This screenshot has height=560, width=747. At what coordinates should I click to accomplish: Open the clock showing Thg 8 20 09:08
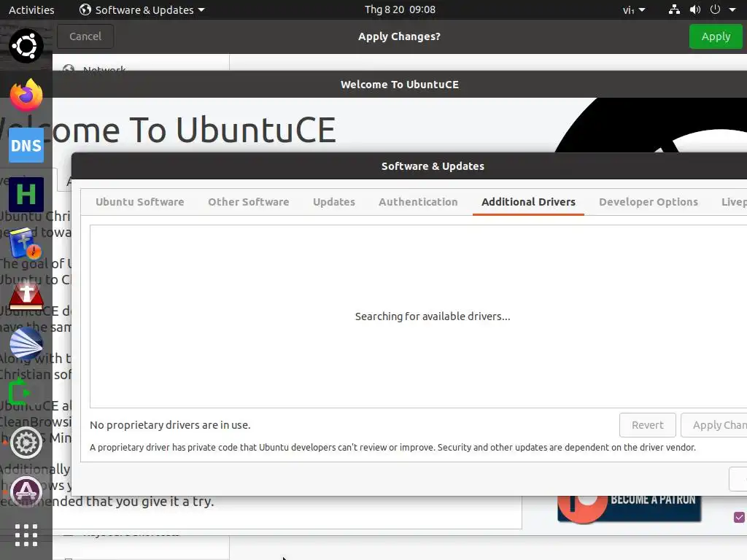(400, 9)
